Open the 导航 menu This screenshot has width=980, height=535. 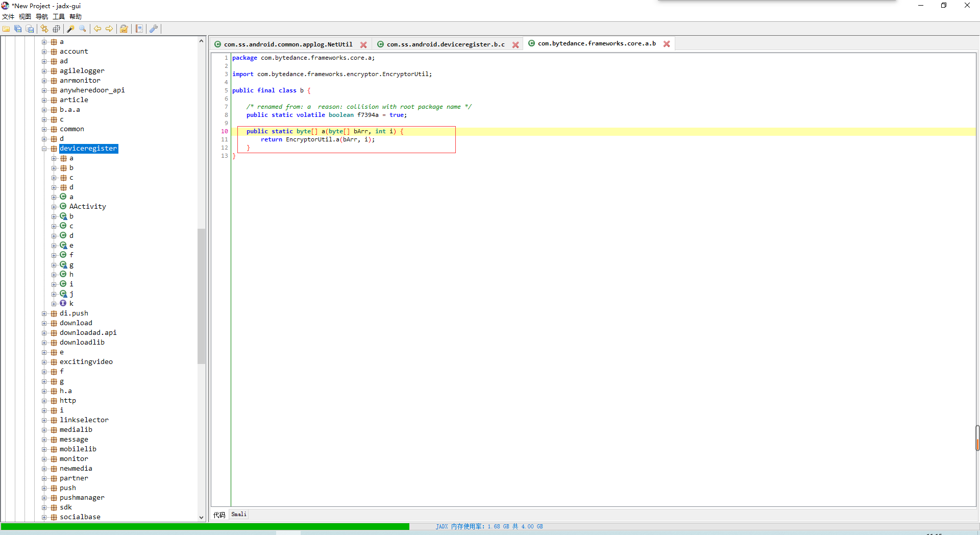[x=42, y=17]
